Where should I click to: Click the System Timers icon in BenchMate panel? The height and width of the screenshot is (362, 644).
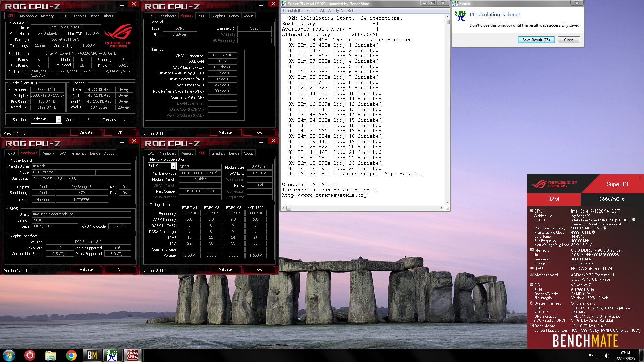(x=532, y=303)
